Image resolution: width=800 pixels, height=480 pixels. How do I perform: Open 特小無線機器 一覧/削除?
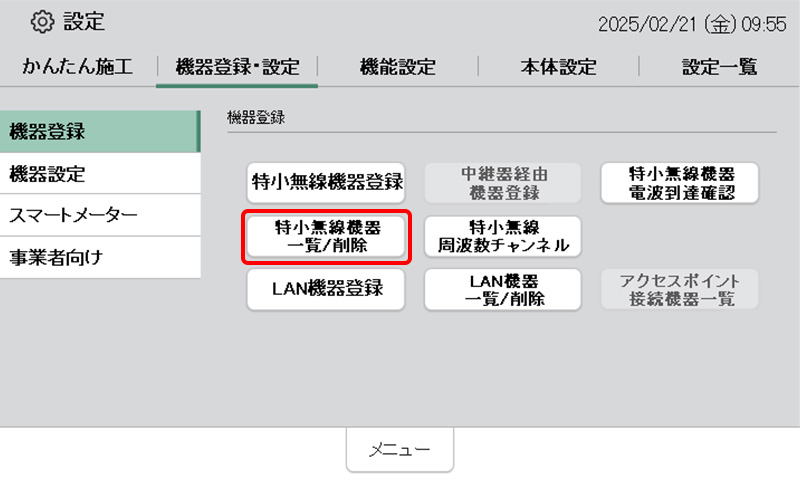click(326, 236)
